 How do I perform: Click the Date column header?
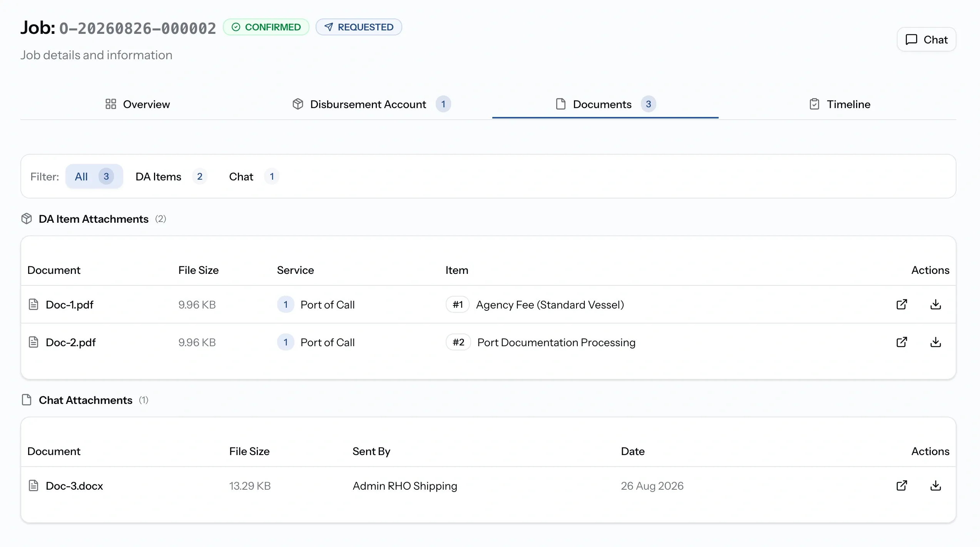(633, 451)
